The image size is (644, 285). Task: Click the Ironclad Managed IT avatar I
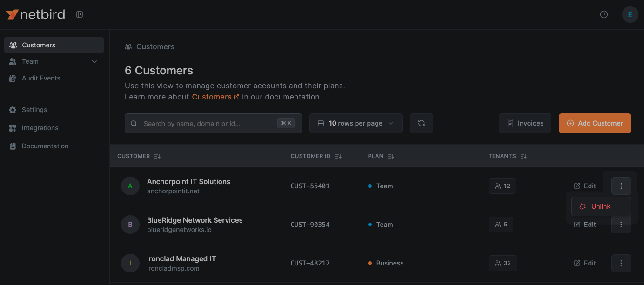(130, 263)
